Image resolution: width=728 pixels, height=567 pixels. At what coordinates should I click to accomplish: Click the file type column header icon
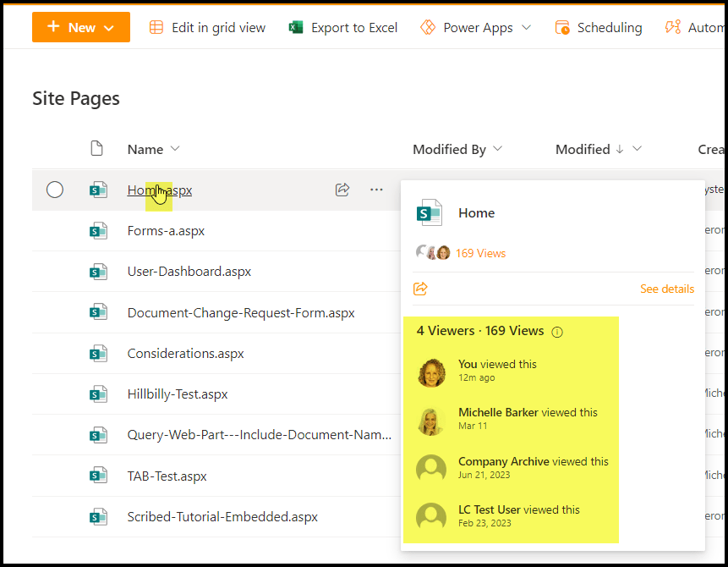click(96, 149)
